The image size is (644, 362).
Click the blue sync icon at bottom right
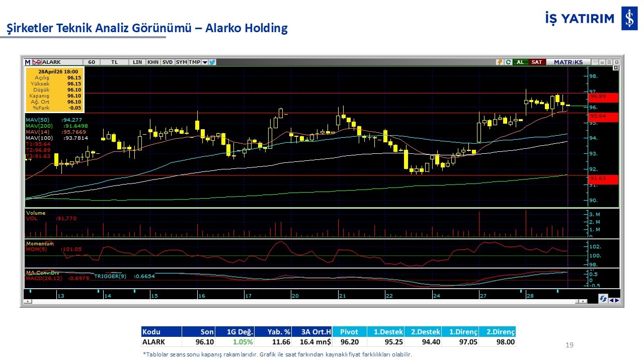click(x=603, y=299)
